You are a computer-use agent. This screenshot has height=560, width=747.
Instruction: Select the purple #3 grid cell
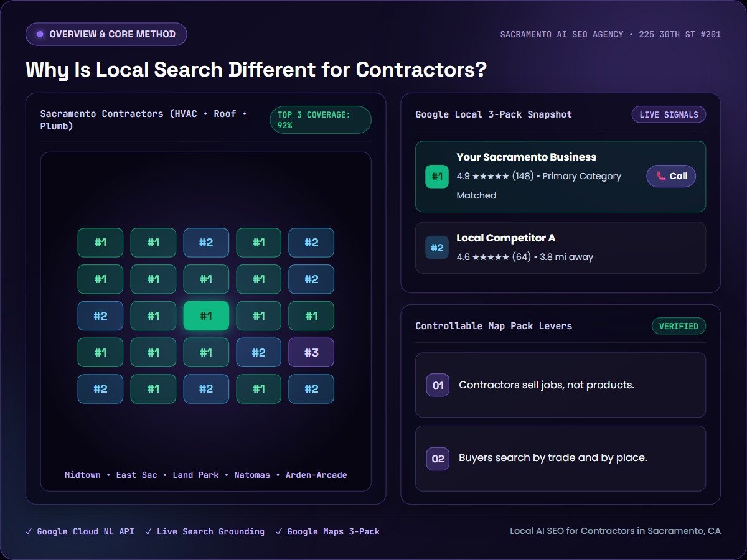pyautogui.click(x=311, y=353)
